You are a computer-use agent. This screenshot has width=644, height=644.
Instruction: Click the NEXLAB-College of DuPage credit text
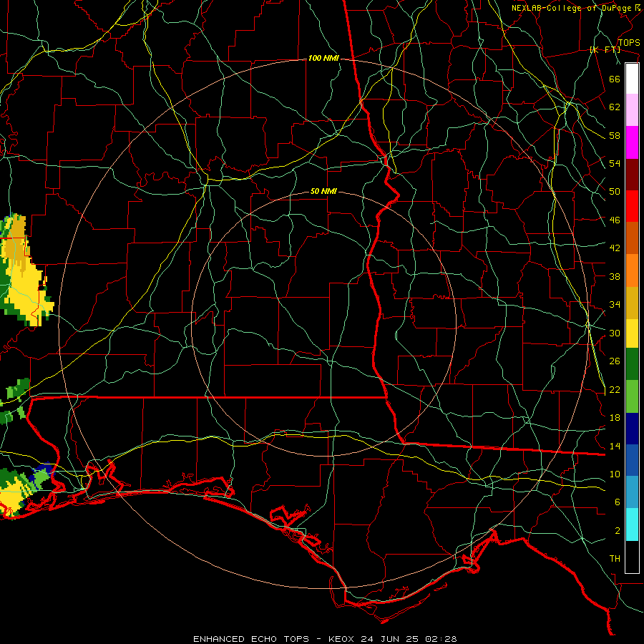tap(575, 8)
